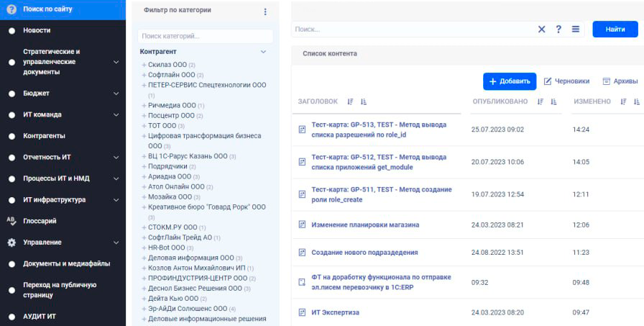The width and height of the screenshot is (644, 326).
Task: Click the Добавить button
Action: click(510, 81)
